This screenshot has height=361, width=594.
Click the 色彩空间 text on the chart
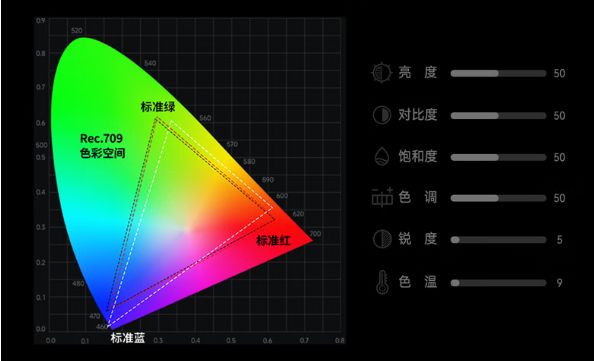pyautogui.click(x=102, y=153)
